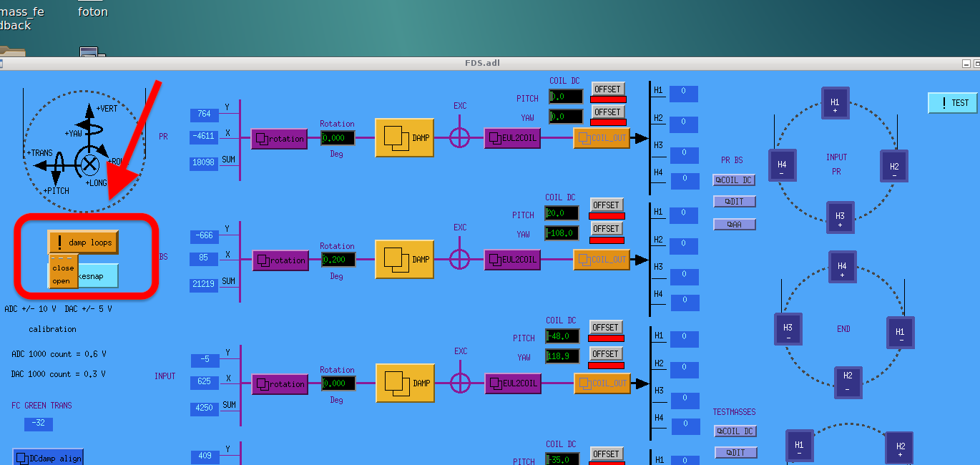Click the kesnap button behind the menu
Image resolution: width=980 pixels, height=465 pixels.
(98, 276)
